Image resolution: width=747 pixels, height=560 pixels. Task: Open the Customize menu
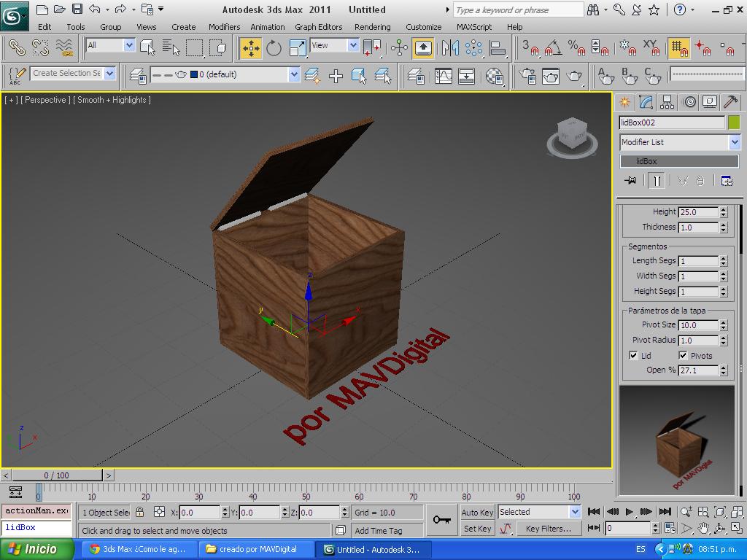click(424, 27)
